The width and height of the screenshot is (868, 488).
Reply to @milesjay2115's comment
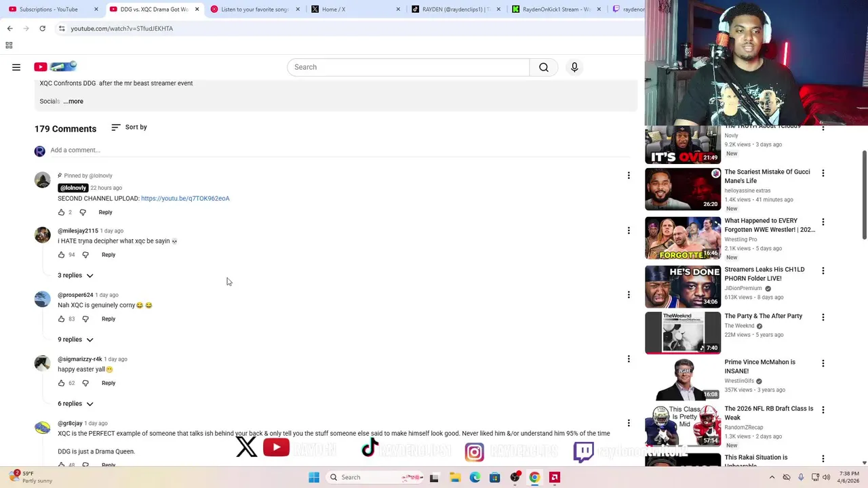pyautogui.click(x=108, y=255)
